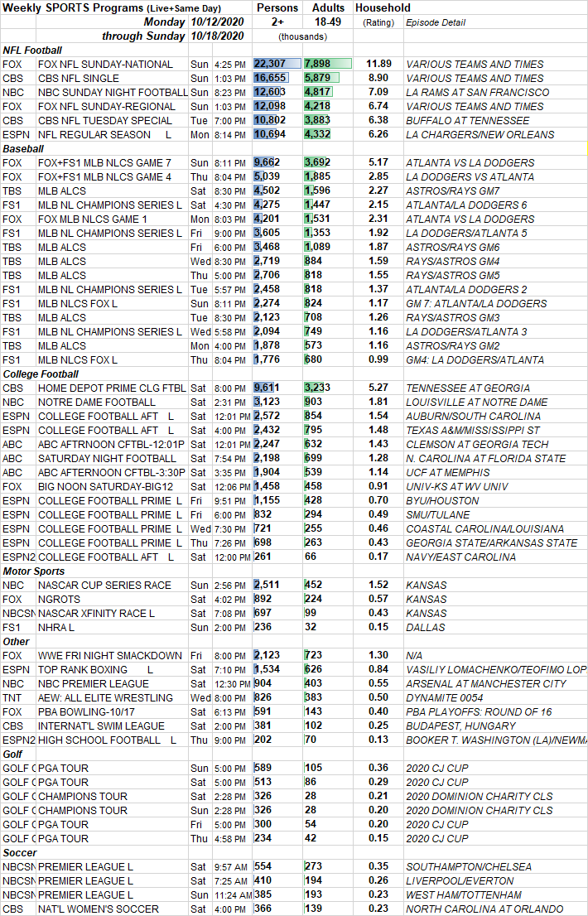This screenshot has width=588, height=916.
Task: Select NBC SUNDAY NIGHT FOOTBALL cell
Action: click(113, 92)
